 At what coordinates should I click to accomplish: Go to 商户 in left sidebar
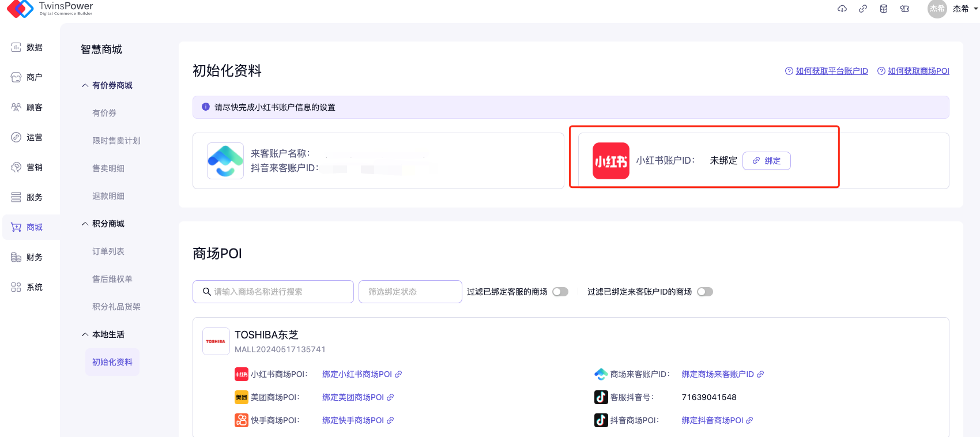tap(27, 77)
